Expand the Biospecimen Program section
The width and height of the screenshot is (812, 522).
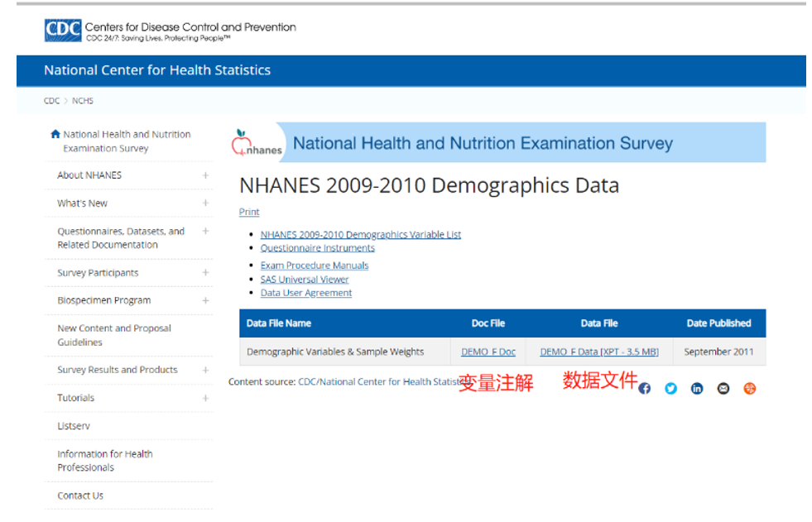coord(204,299)
